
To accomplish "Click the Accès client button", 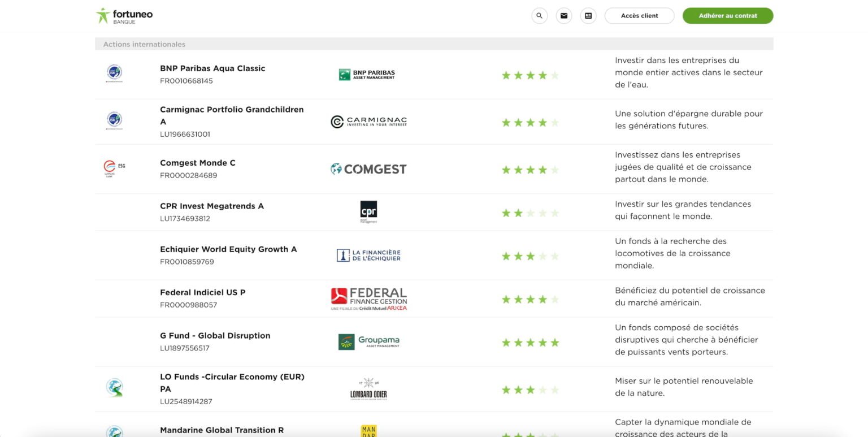I will [639, 16].
